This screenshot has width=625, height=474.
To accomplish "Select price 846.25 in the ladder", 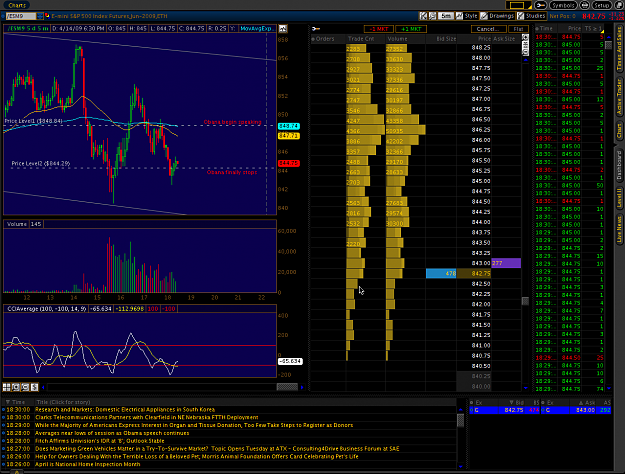I will pyautogui.click(x=474, y=130).
